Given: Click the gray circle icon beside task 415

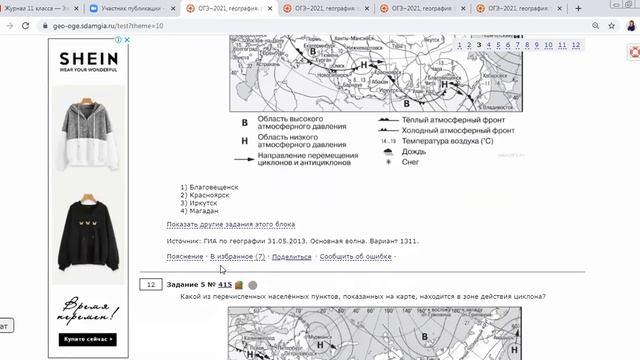Looking at the screenshot, I should click(x=253, y=285).
